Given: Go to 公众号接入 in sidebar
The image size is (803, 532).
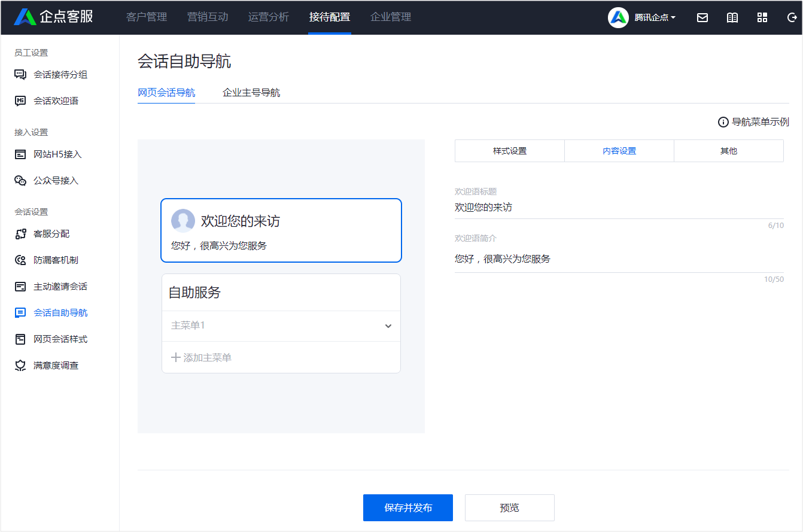Looking at the screenshot, I should point(56,181).
